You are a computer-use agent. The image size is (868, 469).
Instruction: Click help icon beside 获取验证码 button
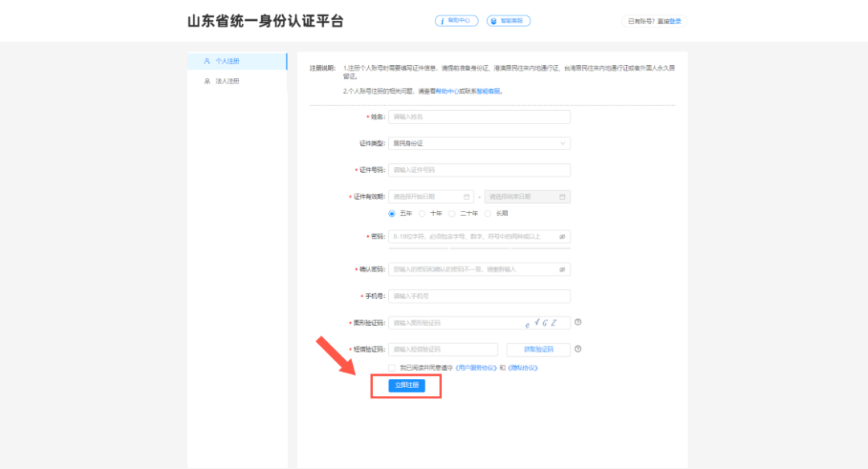tap(578, 349)
